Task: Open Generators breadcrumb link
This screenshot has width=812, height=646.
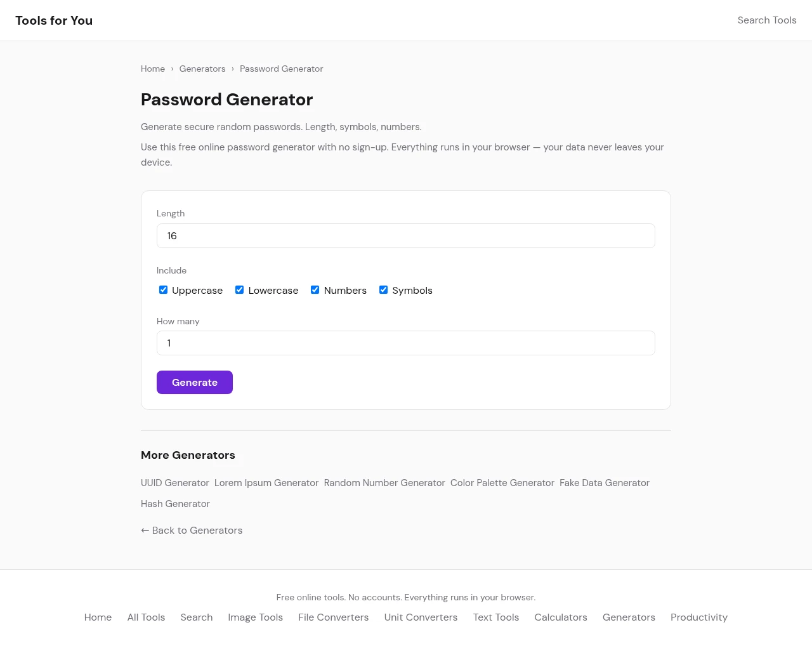Action: coord(202,69)
